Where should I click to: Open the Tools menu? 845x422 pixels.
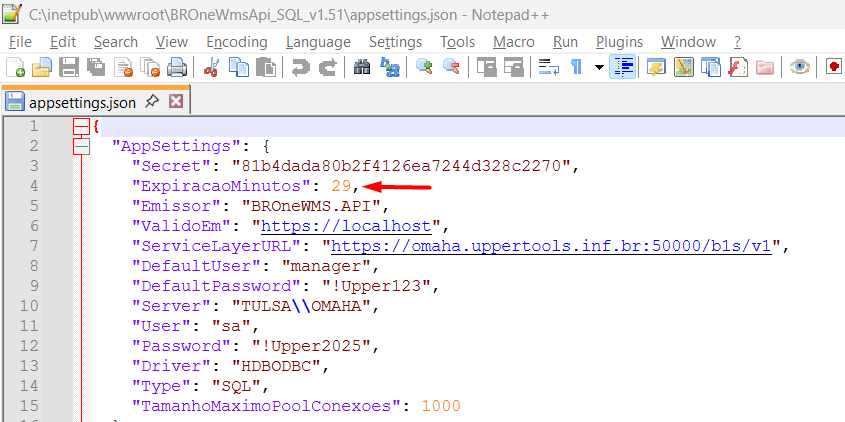[458, 42]
